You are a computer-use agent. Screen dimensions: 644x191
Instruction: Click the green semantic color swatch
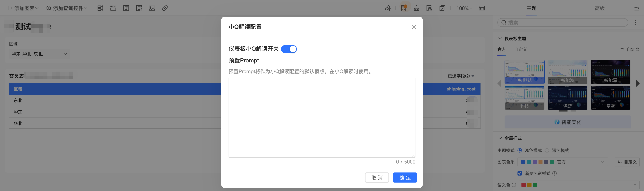[535, 185]
